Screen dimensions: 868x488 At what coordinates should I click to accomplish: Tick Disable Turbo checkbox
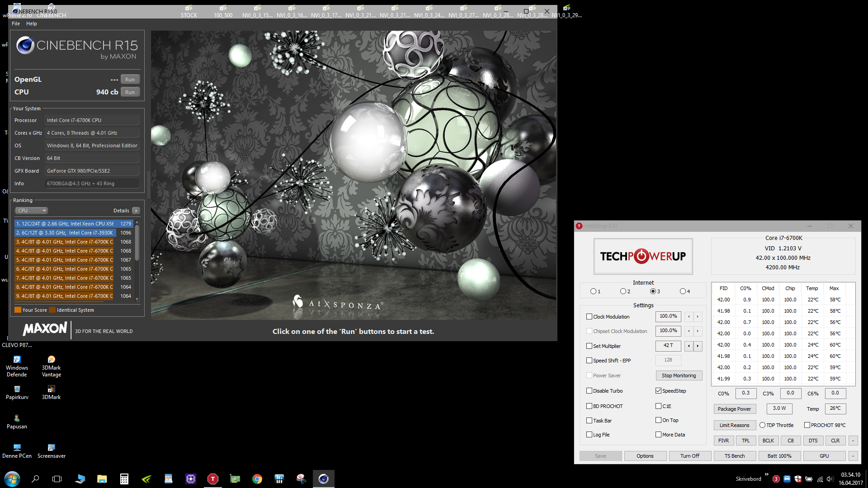pos(589,391)
